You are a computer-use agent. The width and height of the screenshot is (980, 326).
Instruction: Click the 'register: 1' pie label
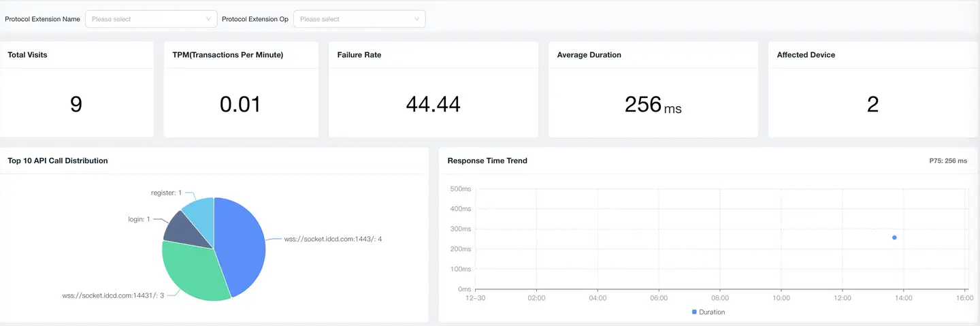(x=166, y=193)
